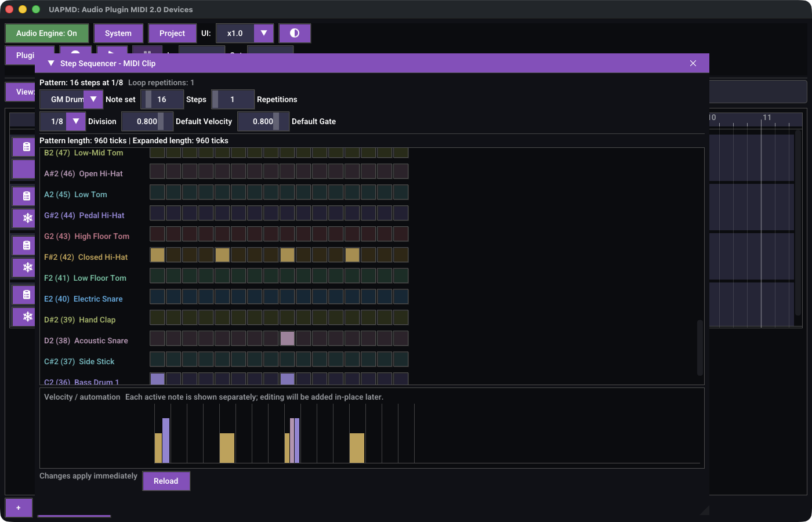This screenshot has width=812, height=522.
Task: Turn off Acoustic Snare step 9
Action: 287,338
